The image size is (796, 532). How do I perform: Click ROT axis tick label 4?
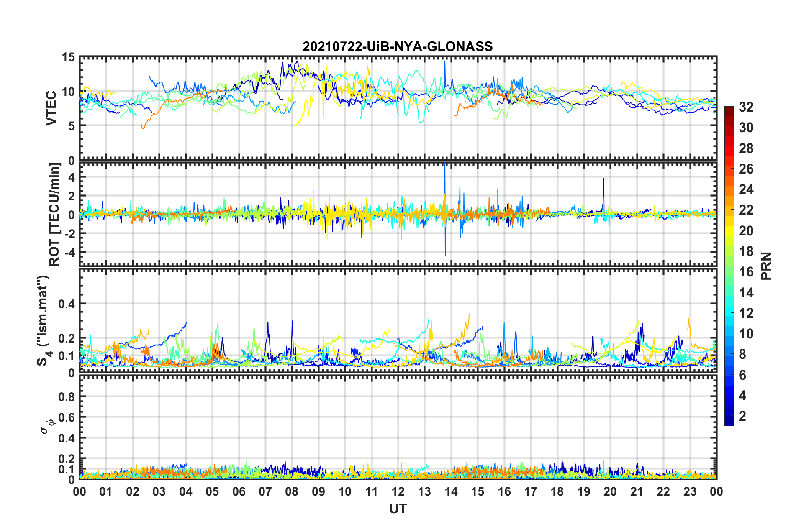[72, 177]
